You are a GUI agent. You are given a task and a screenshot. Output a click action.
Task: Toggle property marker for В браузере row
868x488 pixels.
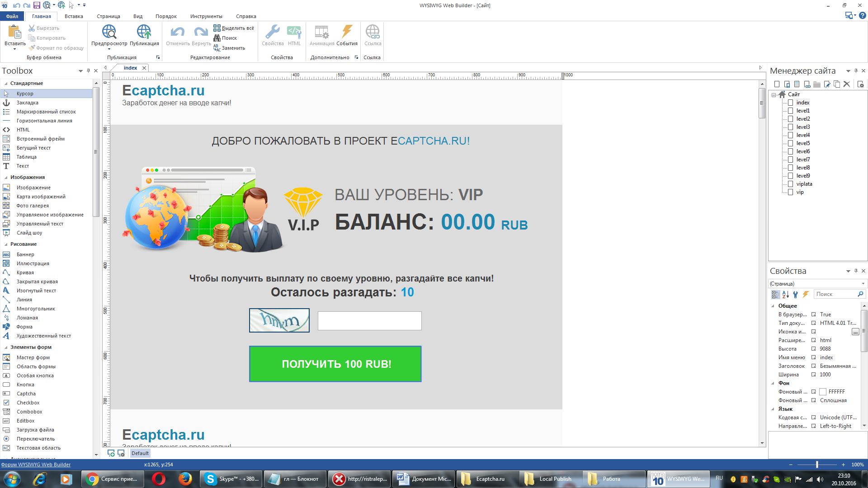pyautogui.click(x=814, y=314)
